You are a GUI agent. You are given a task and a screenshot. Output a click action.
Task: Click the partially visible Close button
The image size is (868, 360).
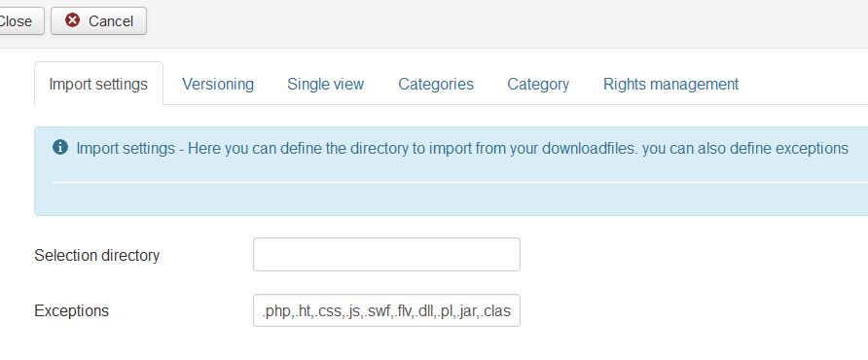pos(21,21)
